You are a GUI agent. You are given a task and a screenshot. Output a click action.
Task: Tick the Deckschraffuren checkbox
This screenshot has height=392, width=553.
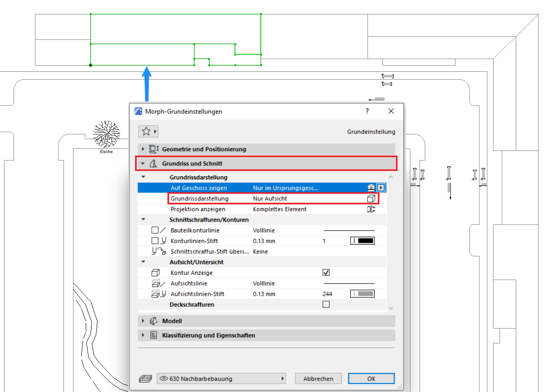click(326, 304)
